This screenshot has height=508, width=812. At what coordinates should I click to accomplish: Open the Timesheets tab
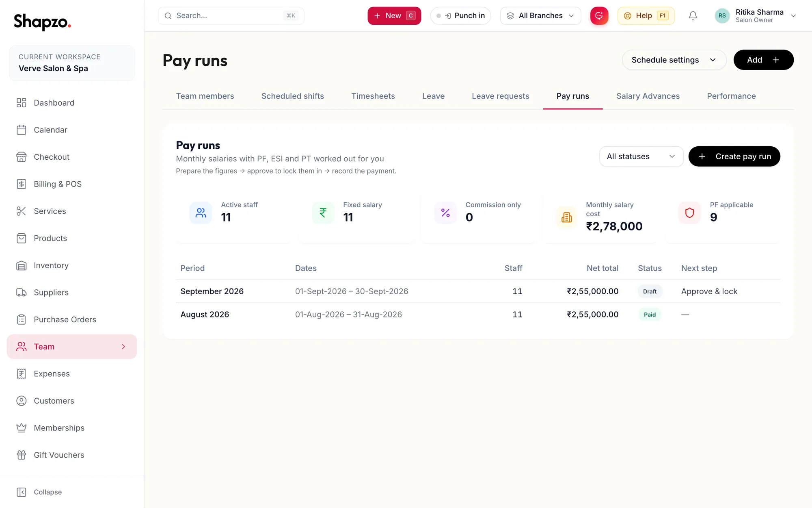373,96
